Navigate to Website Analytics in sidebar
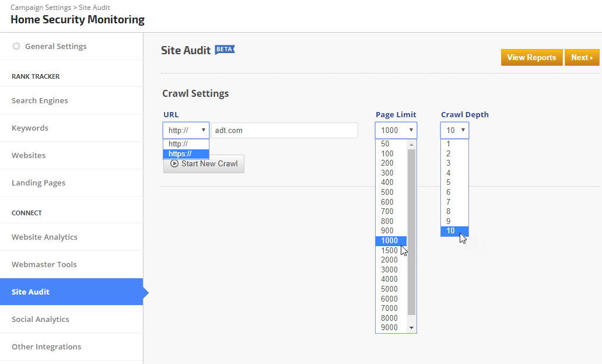The width and height of the screenshot is (602, 364). click(x=44, y=237)
